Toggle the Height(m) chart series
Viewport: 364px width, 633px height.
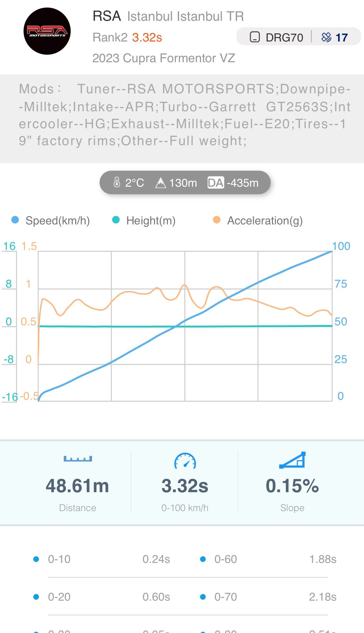pyautogui.click(x=144, y=220)
